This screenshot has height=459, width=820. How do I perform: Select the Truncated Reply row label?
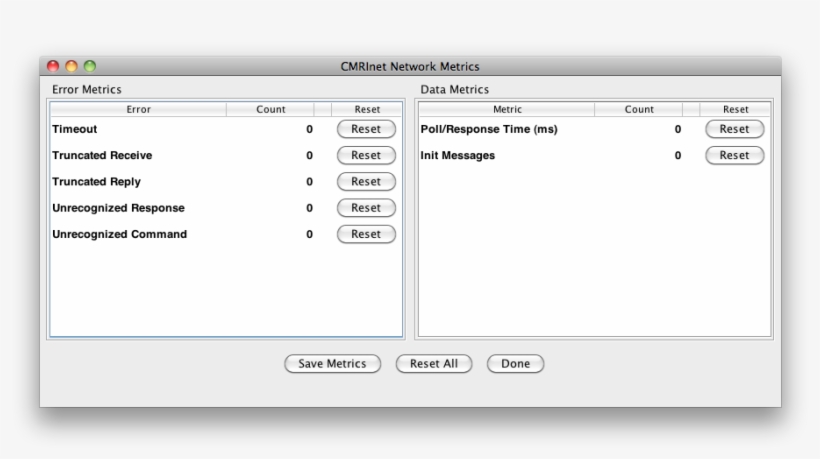[96, 181]
